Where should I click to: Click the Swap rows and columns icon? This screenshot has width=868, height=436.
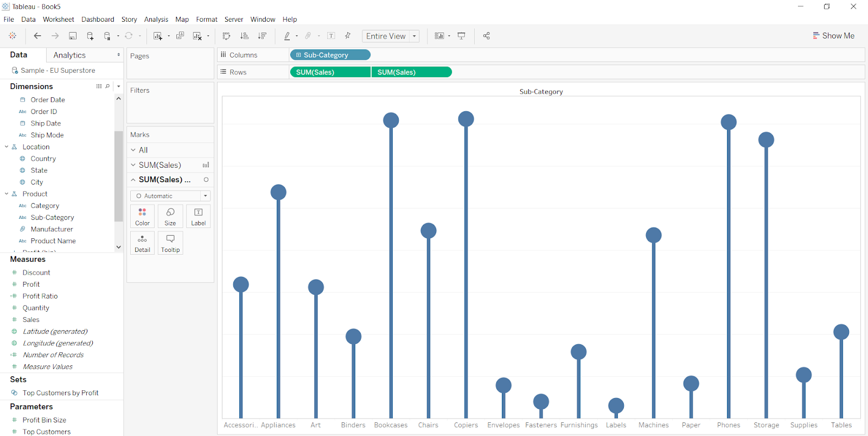click(226, 36)
